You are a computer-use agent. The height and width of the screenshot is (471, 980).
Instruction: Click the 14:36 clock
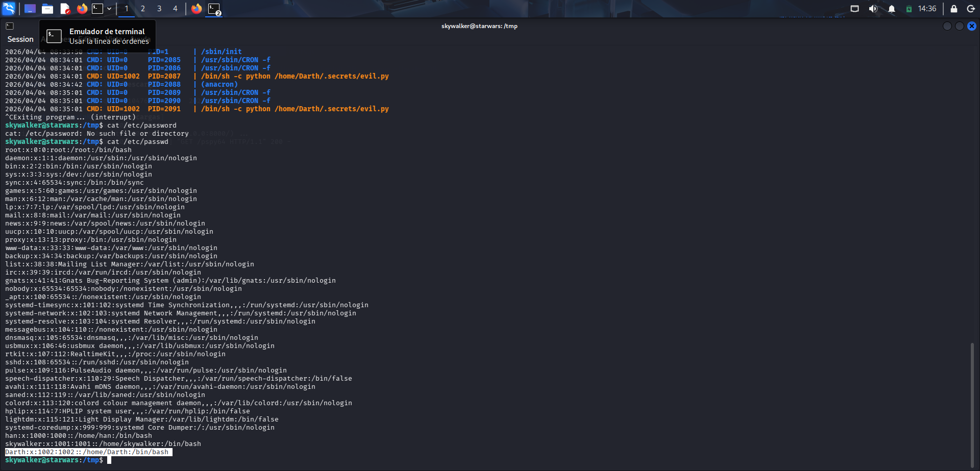pos(927,9)
